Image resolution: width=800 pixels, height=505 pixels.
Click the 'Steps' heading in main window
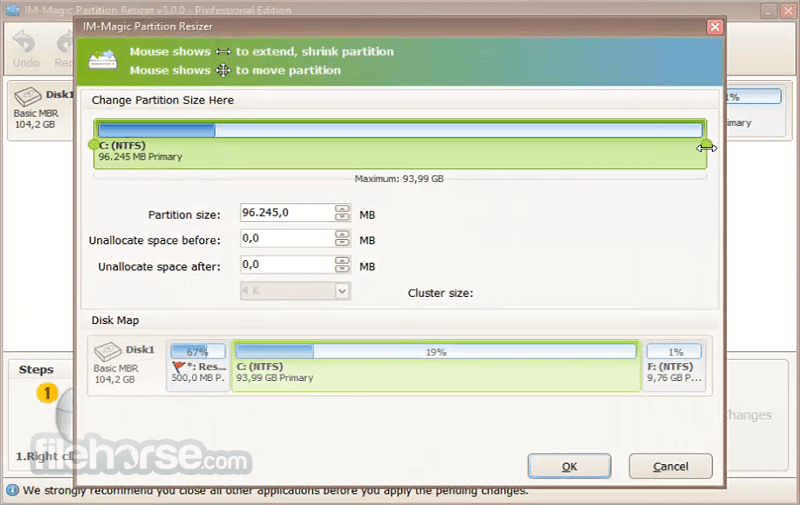36,369
